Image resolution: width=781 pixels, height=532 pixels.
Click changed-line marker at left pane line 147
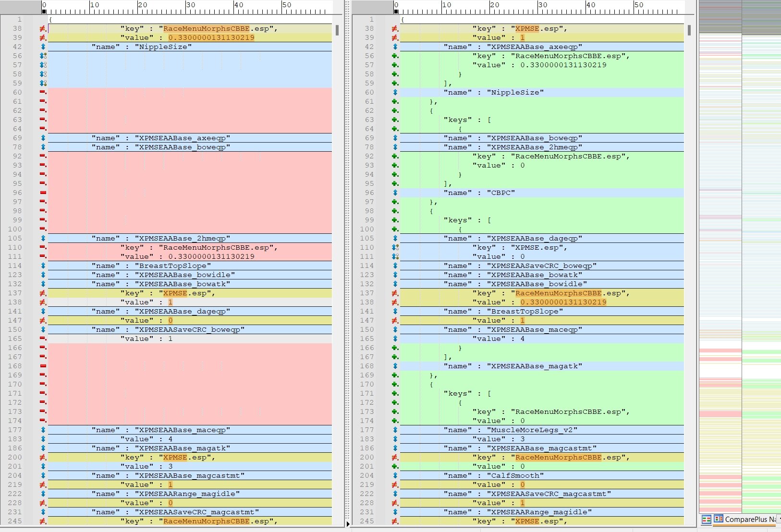pos(43,321)
